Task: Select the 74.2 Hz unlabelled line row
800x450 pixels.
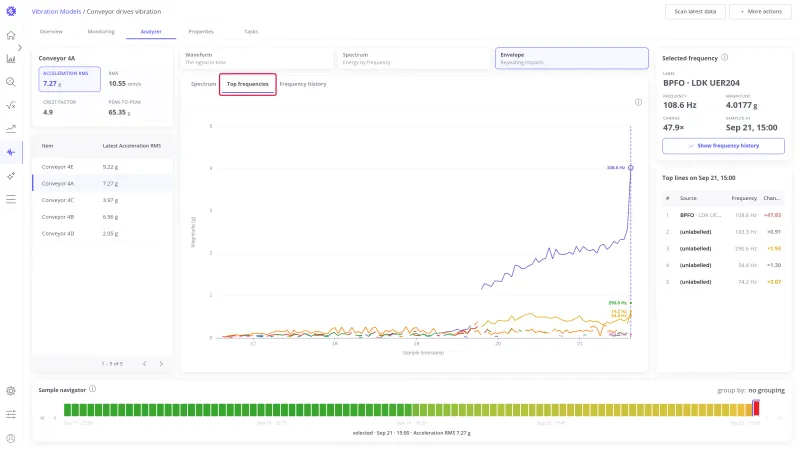Action: 723,282
